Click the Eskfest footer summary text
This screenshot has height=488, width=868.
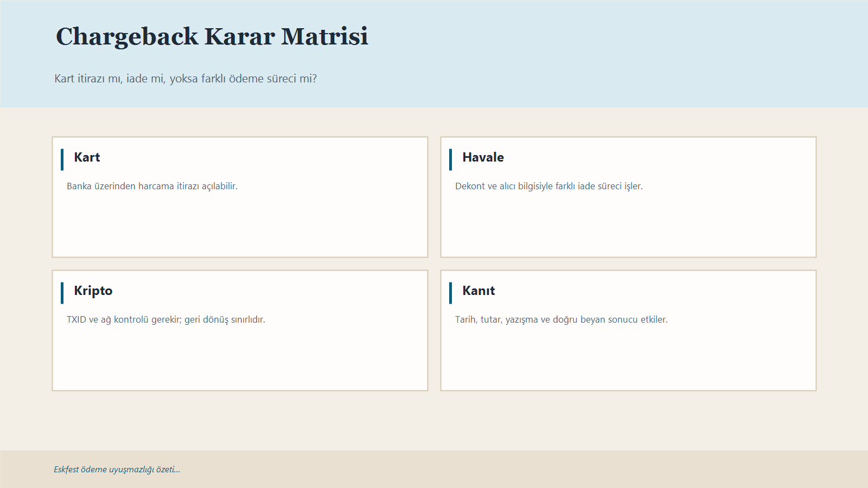click(117, 470)
